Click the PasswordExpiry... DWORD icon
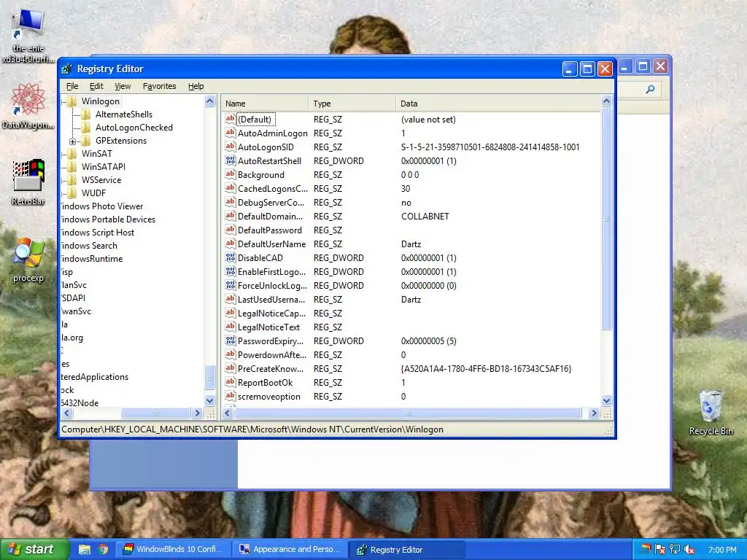747x560 pixels. [x=230, y=341]
